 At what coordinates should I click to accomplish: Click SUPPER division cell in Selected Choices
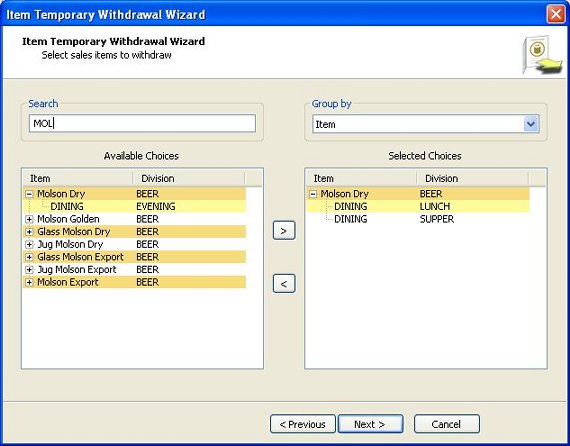pos(437,219)
